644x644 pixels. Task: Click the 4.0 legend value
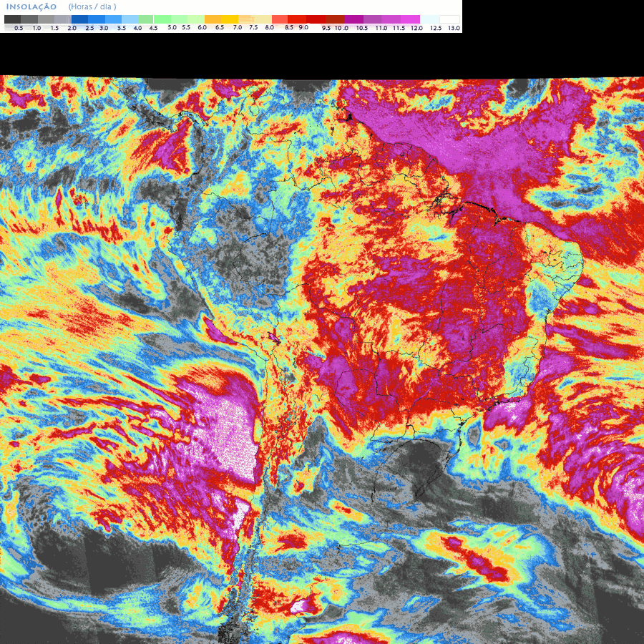[x=137, y=28]
